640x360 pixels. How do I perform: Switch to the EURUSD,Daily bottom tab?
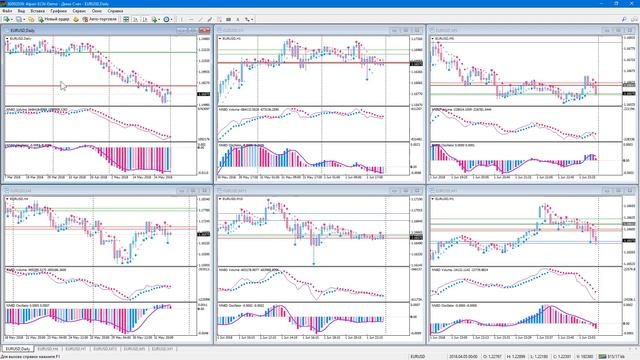pos(18,349)
